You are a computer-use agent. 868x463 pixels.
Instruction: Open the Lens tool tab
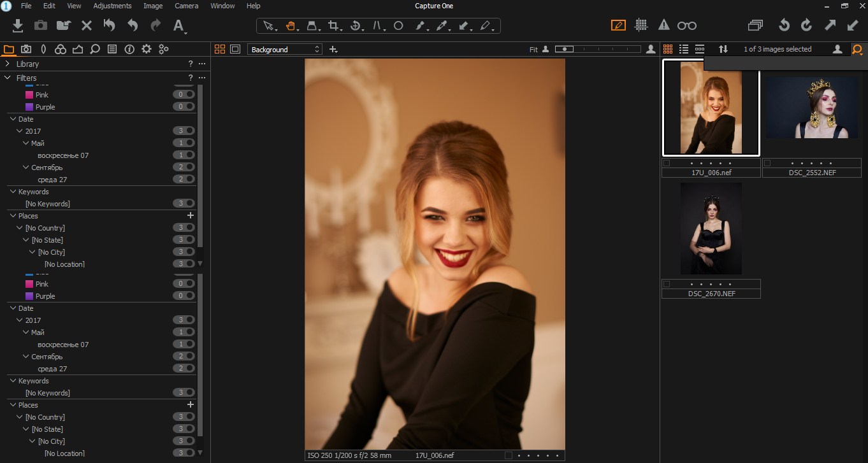point(43,49)
